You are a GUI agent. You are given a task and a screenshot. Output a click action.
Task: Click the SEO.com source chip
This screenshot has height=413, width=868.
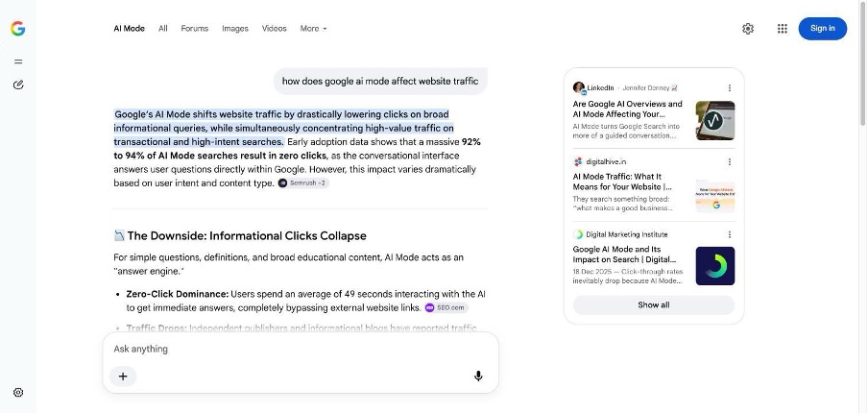pyautogui.click(x=446, y=307)
